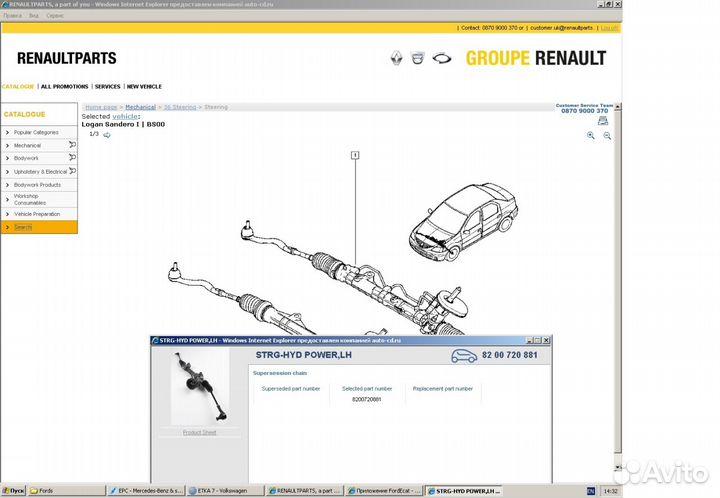Viewport: 720px width, 498px height.
Task: Click the scrollbar down arrow on the right edge
Action: click(618, 467)
